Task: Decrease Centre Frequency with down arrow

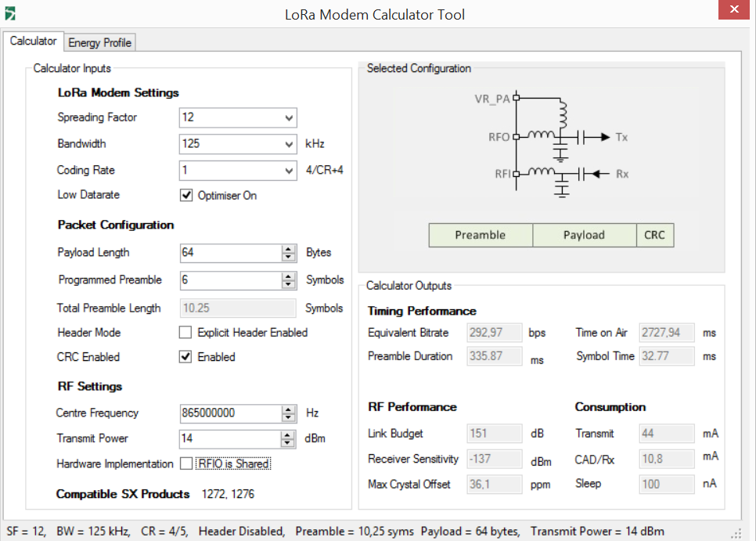Action: click(x=288, y=417)
